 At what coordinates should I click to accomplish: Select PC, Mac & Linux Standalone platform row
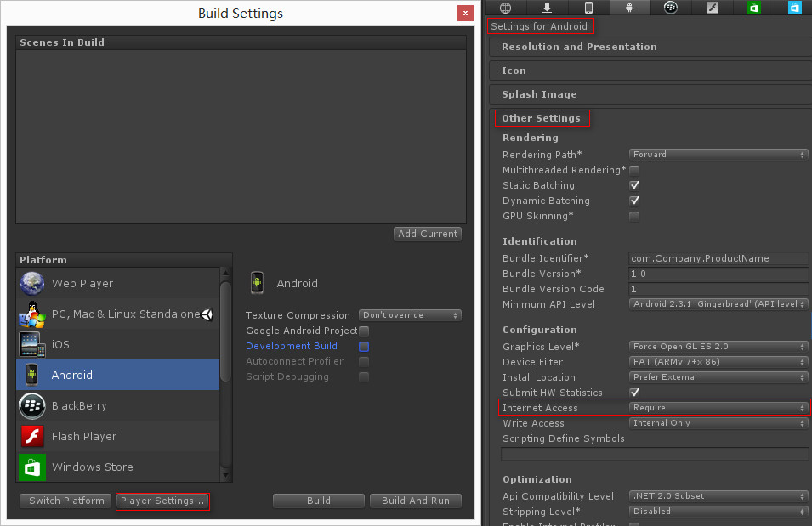pos(118,314)
